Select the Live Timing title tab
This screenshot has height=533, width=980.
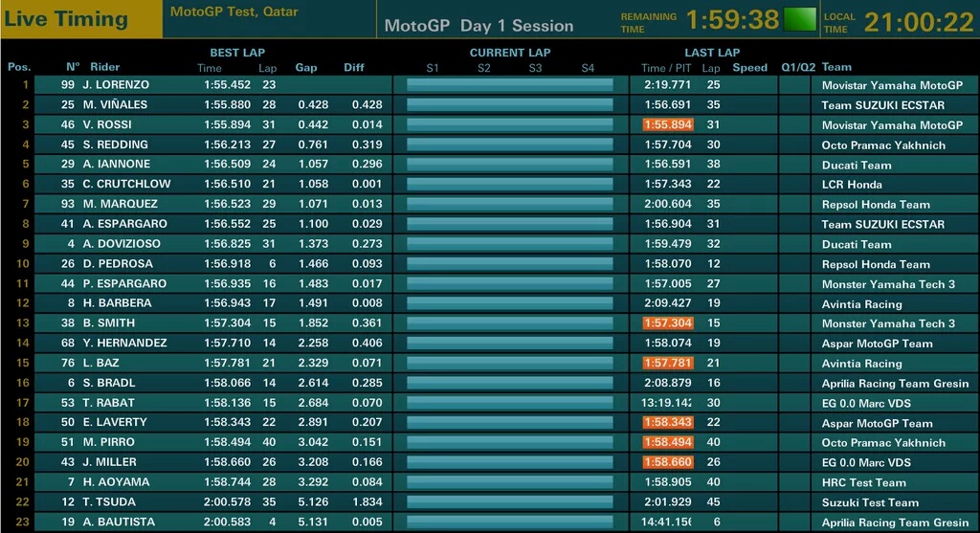point(66,19)
